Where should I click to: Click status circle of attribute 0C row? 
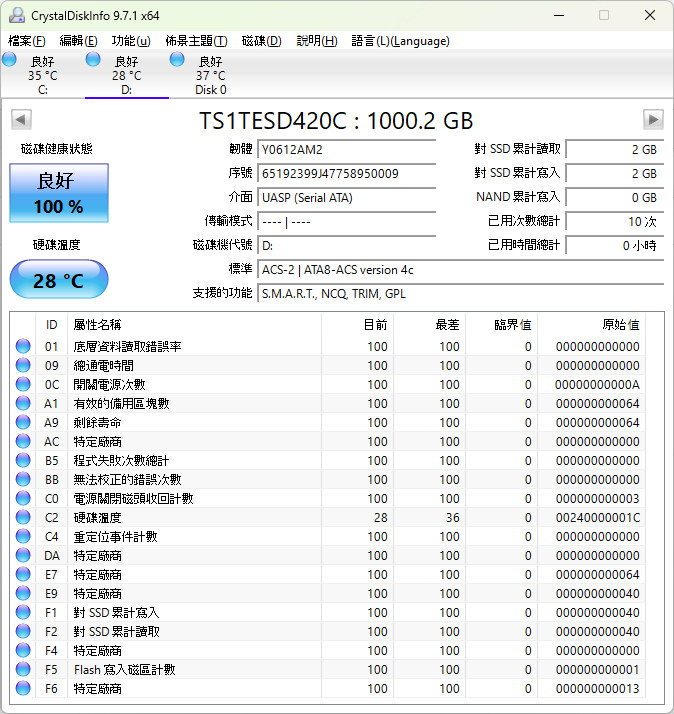click(23, 384)
